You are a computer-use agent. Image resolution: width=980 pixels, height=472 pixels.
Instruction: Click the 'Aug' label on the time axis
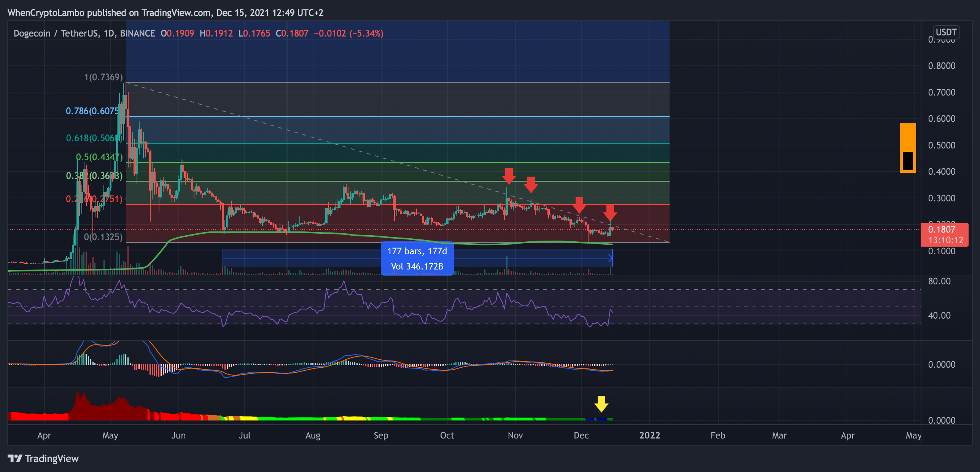pyautogui.click(x=313, y=435)
